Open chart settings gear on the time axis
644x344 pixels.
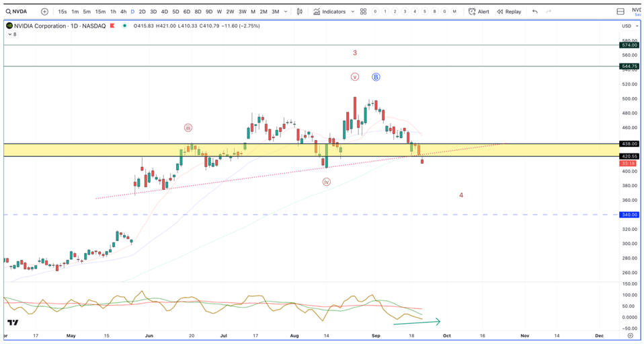tap(631, 336)
